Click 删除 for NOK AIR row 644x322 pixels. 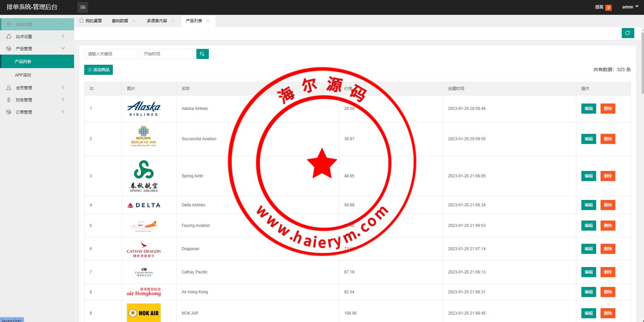point(608,313)
